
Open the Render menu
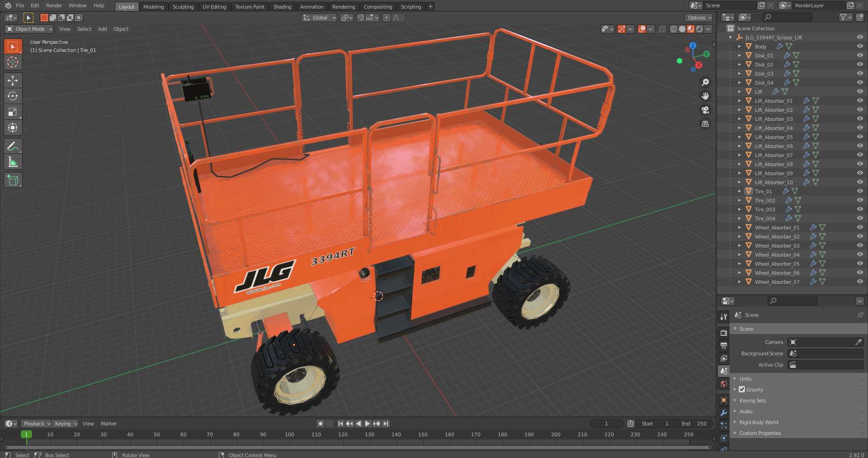click(x=54, y=5)
